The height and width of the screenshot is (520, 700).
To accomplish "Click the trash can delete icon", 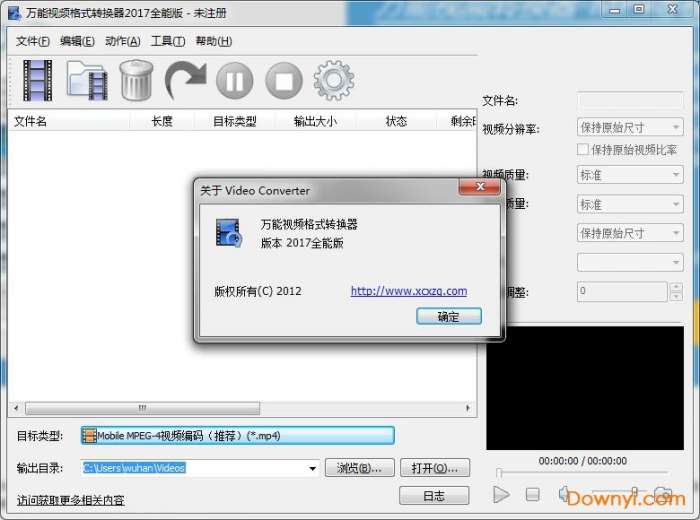I will click(136, 80).
